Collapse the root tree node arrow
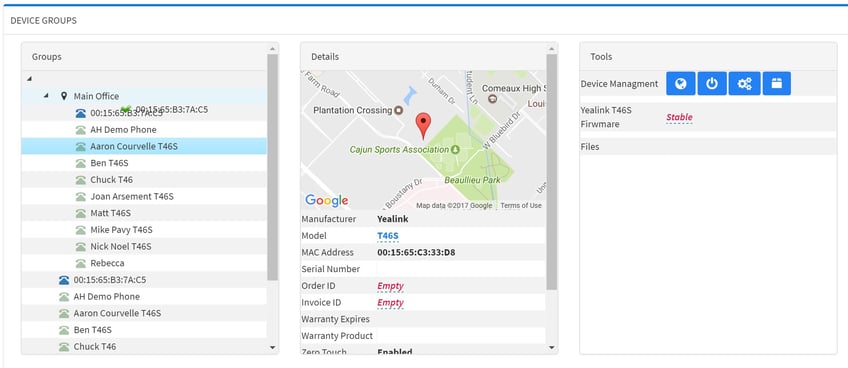Viewport: 848px width, 368px height. tap(29, 79)
